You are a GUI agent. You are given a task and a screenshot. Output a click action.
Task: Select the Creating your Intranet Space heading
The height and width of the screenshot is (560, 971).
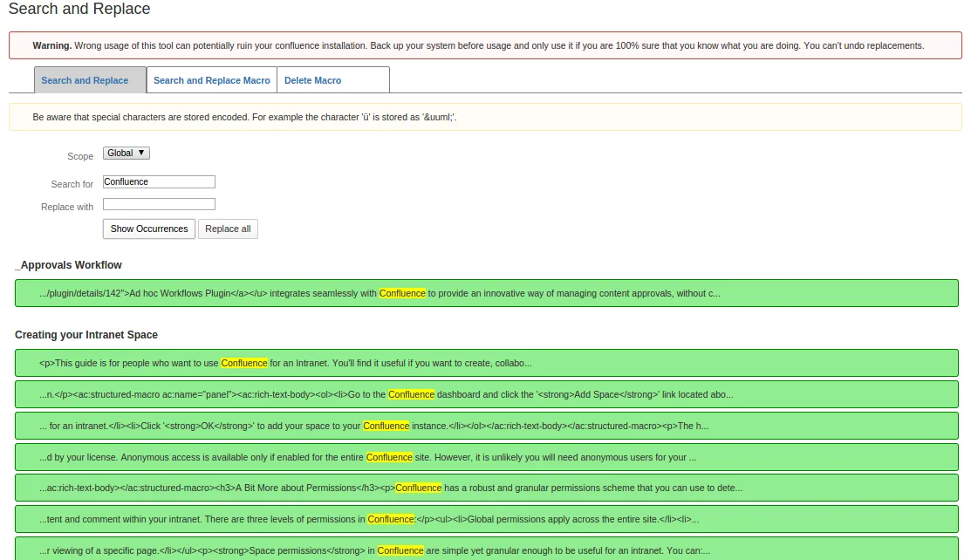[86, 334]
